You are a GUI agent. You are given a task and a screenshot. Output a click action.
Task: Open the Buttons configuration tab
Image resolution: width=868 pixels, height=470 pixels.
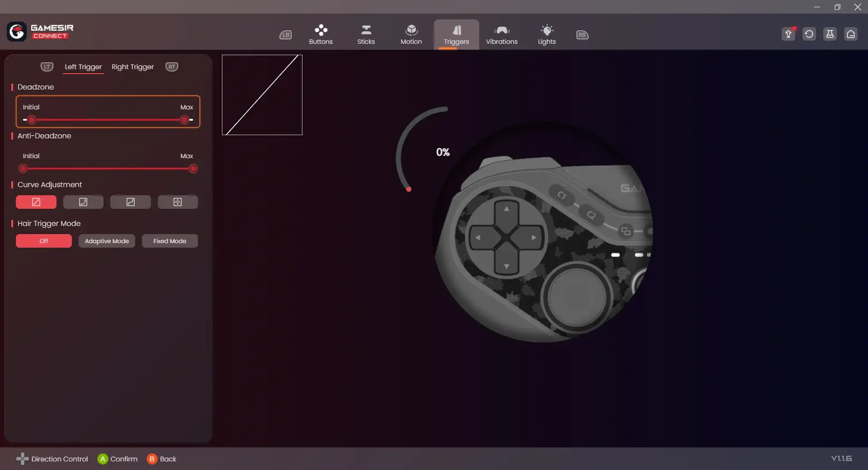click(x=321, y=35)
